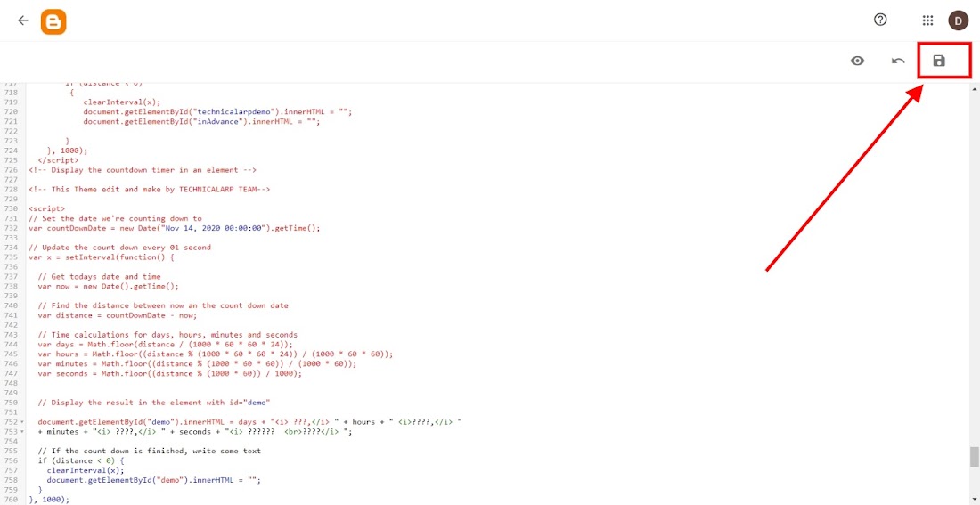The width and height of the screenshot is (980, 505).
Task: Click clearInterval(x); on line 757
Action: point(86,470)
